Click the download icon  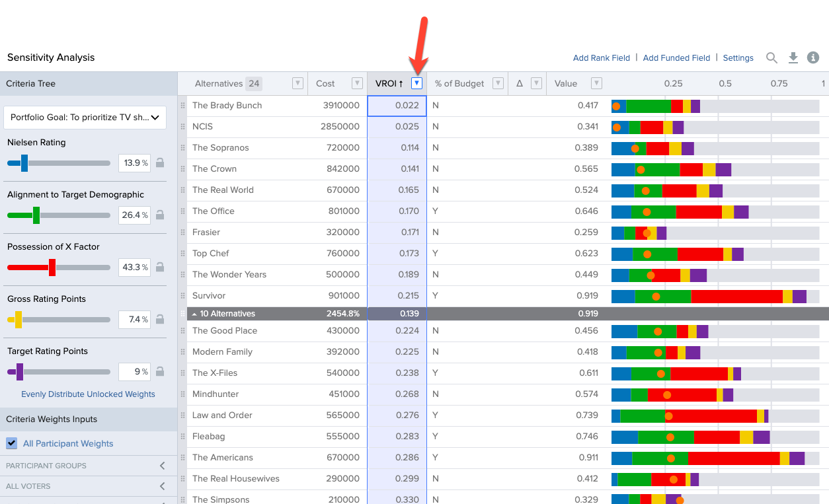pyautogui.click(x=793, y=58)
